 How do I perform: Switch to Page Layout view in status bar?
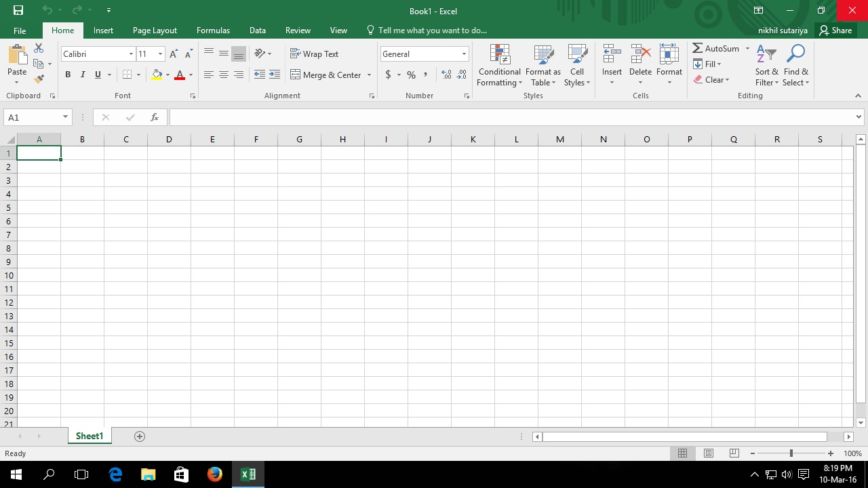pos(709,453)
